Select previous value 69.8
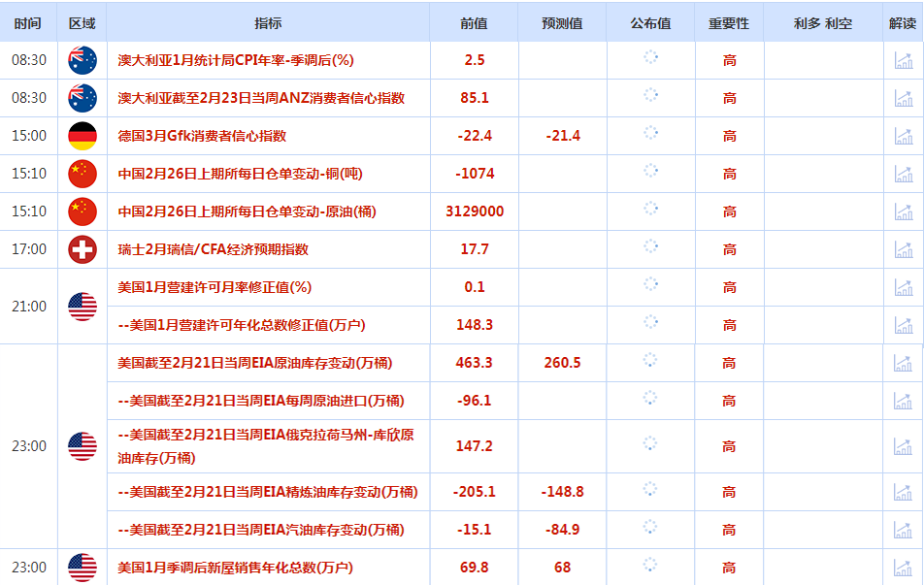The height and width of the screenshot is (585, 924). click(475, 568)
